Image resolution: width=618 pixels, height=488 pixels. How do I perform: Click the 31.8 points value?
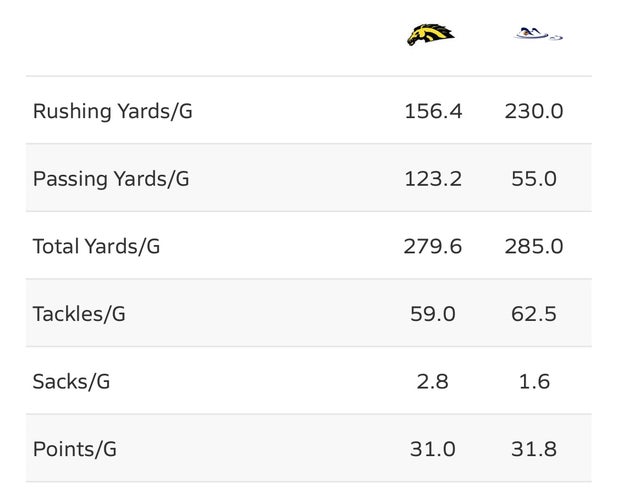(x=534, y=449)
